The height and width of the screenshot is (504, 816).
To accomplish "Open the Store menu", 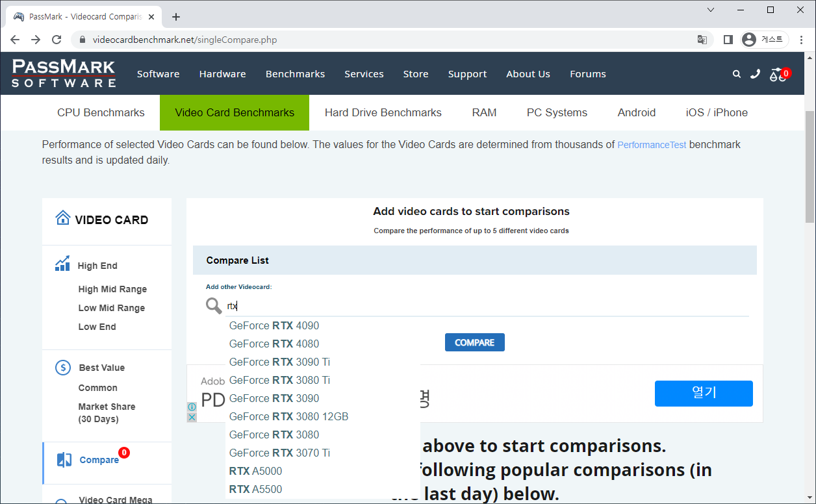I will pos(416,74).
